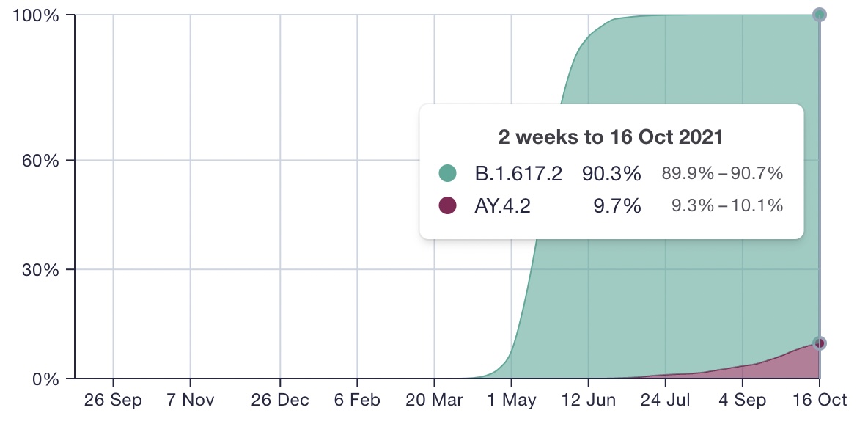Click the AY.4.2 confidence range 9.3% – 10.1%
Viewport: 868px width, 424px height.
click(727, 205)
